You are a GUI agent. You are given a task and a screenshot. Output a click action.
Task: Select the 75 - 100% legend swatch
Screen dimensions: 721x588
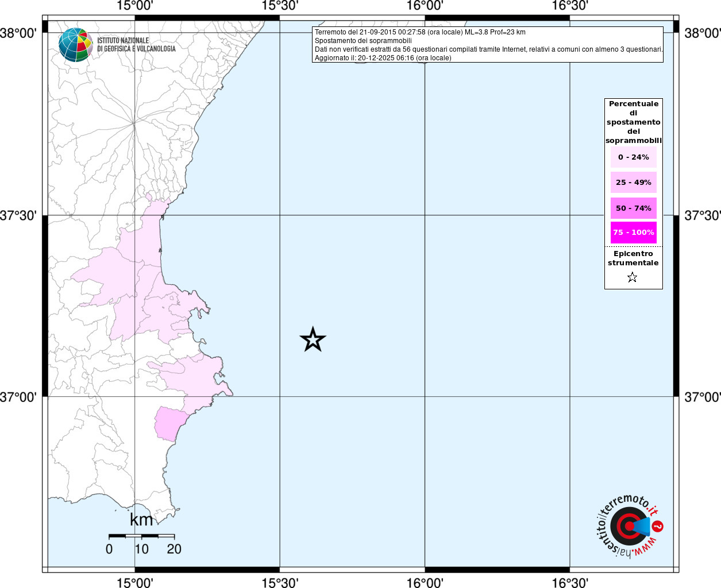tap(634, 233)
